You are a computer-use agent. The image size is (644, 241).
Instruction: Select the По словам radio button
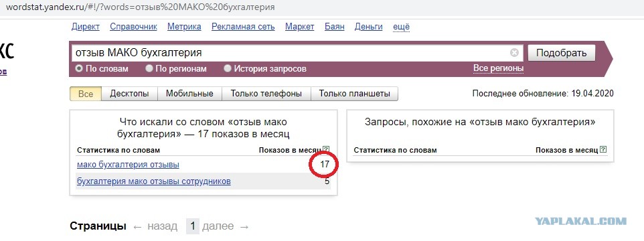click(x=78, y=68)
